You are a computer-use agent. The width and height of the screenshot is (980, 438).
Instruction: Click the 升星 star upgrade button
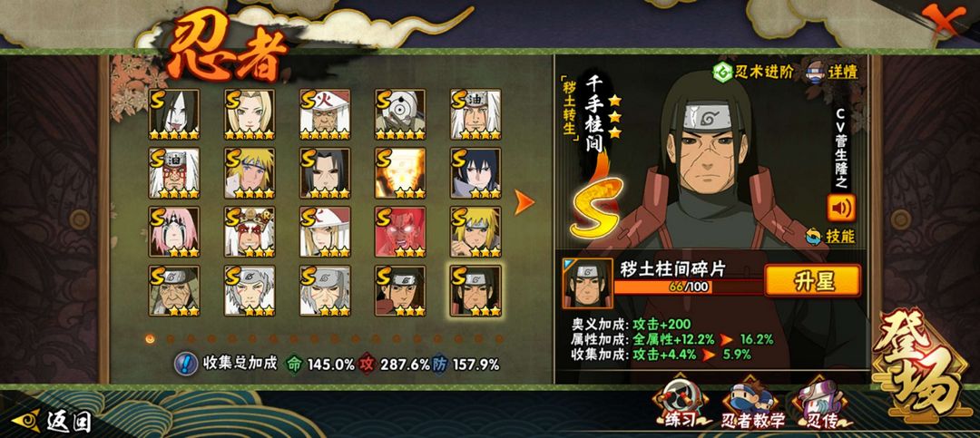coord(812,280)
